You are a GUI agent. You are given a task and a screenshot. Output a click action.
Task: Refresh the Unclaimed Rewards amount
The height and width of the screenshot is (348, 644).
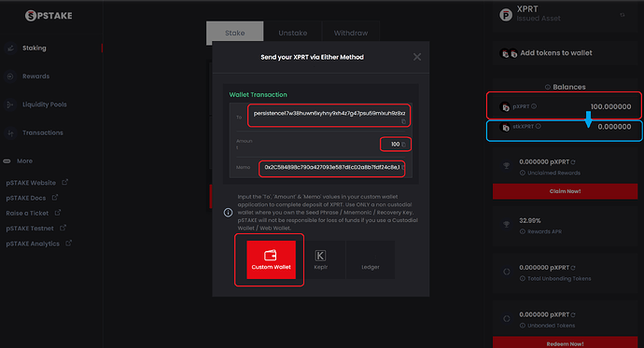[x=573, y=162]
